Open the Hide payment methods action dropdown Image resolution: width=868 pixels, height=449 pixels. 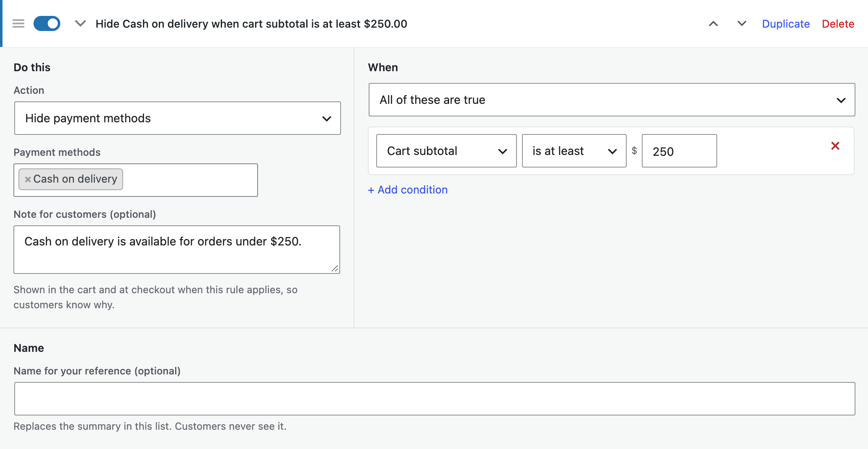click(x=178, y=118)
